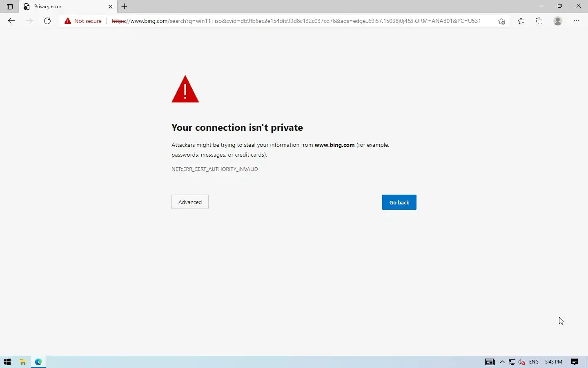Select the Privacy error tab
588x368 pixels.
tap(68, 7)
